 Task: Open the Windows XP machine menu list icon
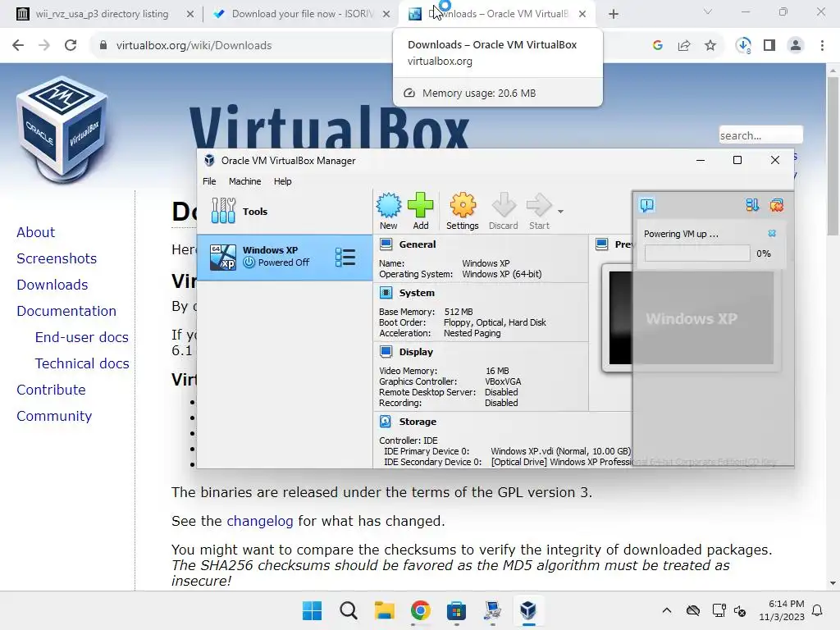[345, 257]
